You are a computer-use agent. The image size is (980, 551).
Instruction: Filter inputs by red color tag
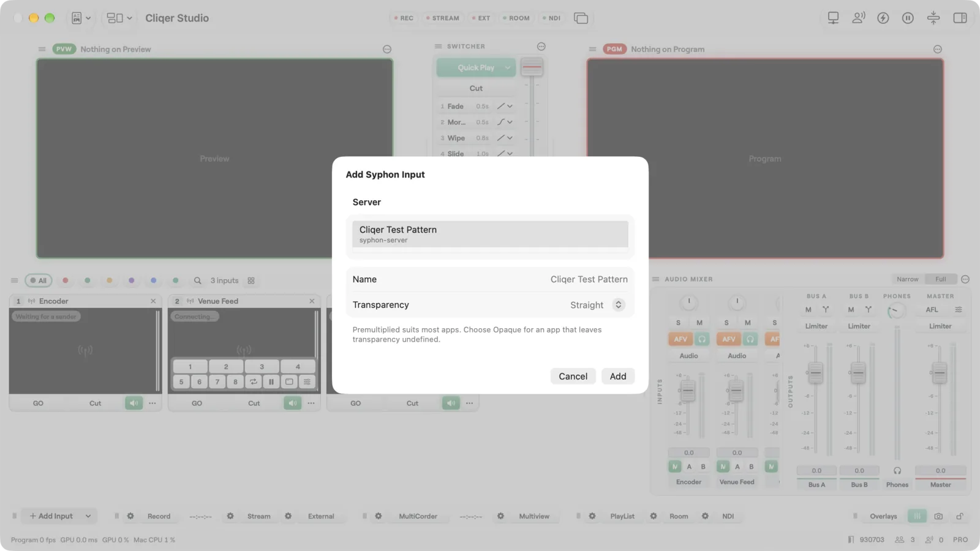[66, 280]
